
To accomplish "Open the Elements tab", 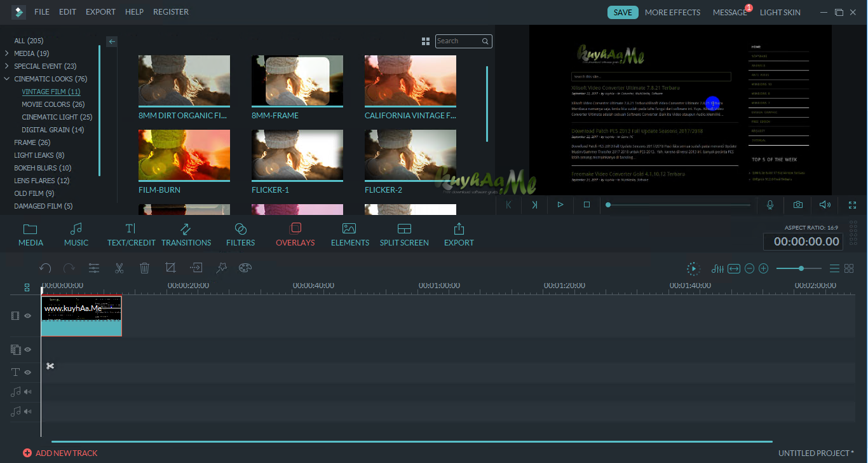I will 349,235.
